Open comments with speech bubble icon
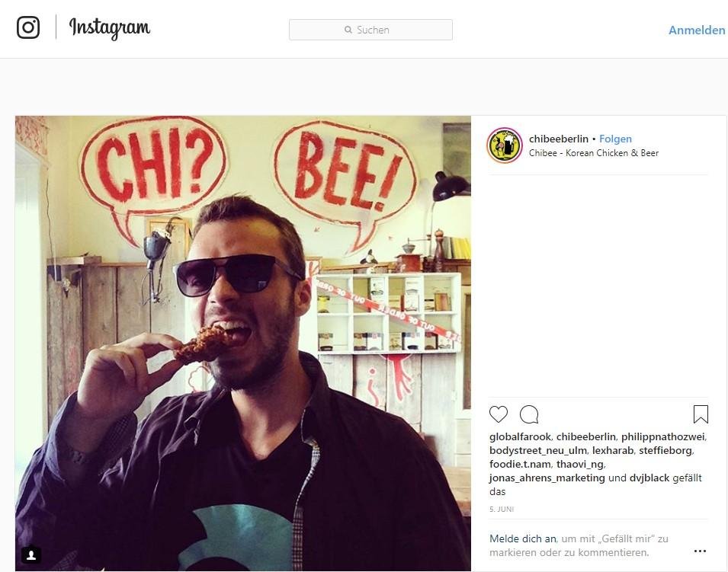 529,414
